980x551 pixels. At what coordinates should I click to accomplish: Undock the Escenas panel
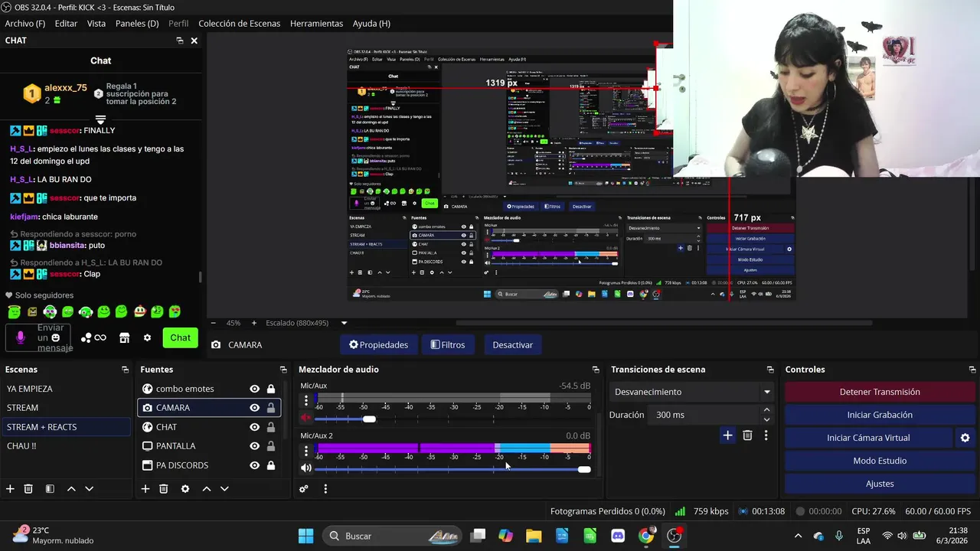click(x=125, y=370)
